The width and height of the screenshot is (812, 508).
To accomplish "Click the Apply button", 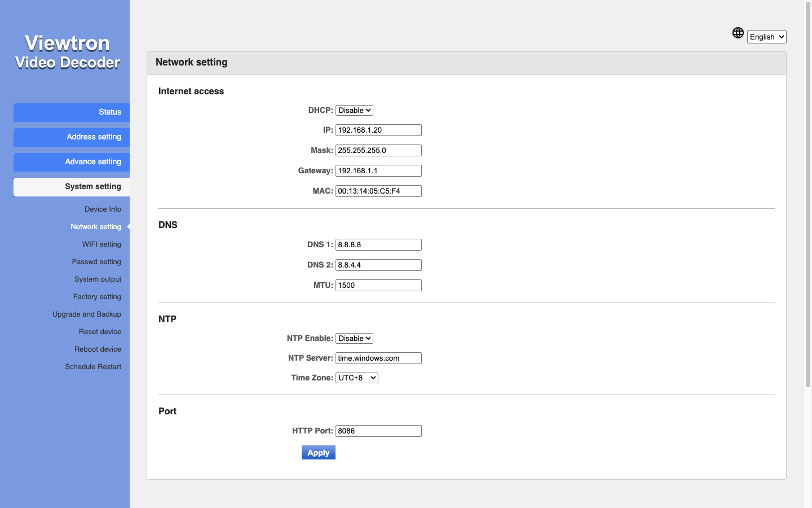I will click(x=318, y=453).
